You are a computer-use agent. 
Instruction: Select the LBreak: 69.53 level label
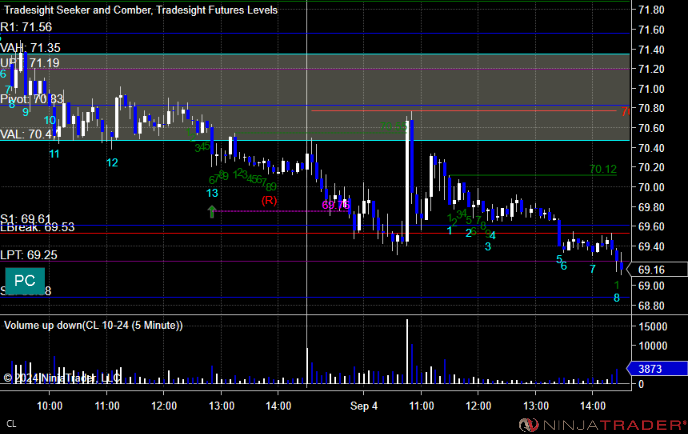tap(37, 227)
